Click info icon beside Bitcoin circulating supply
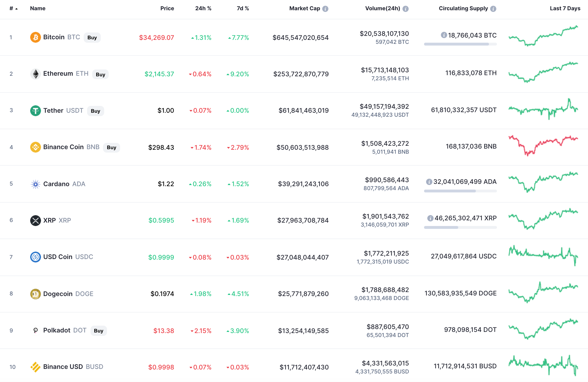The image size is (588, 382). click(444, 35)
